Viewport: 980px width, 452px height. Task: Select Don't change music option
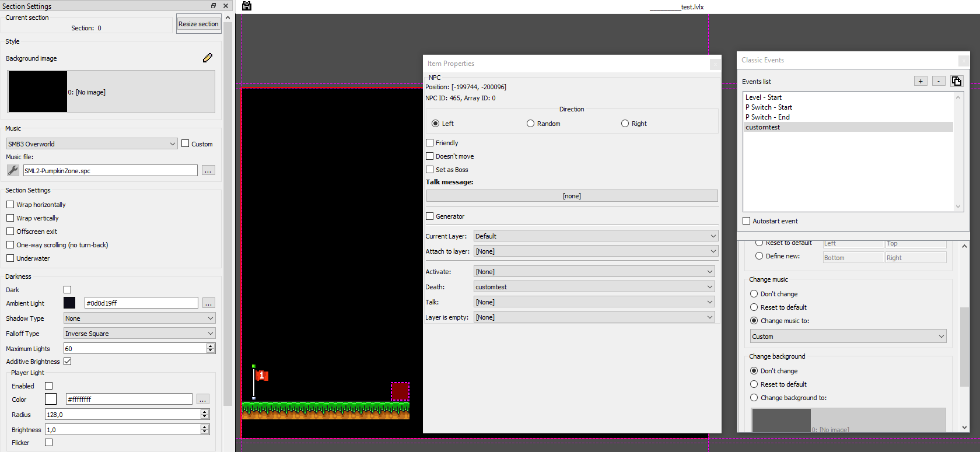(754, 293)
